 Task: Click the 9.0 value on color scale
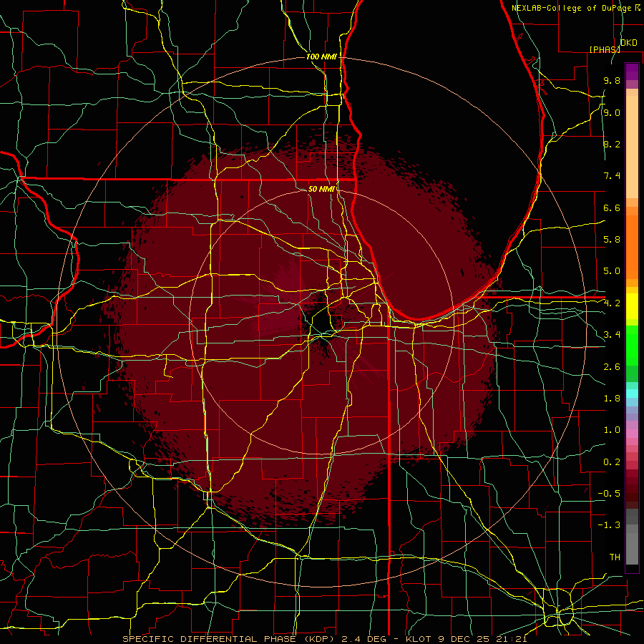[x=612, y=112]
